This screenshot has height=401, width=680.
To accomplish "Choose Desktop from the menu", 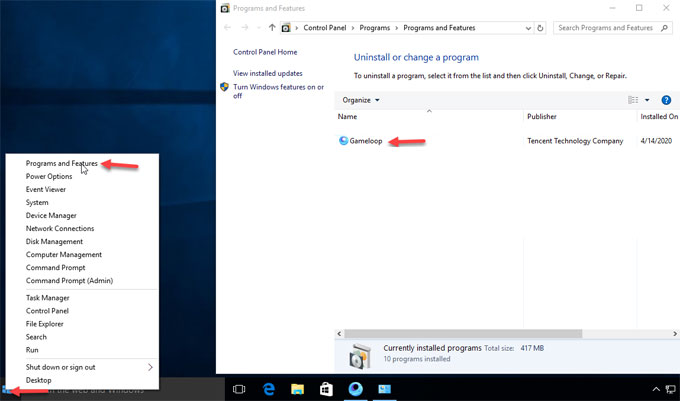I will [x=39, y=380].
